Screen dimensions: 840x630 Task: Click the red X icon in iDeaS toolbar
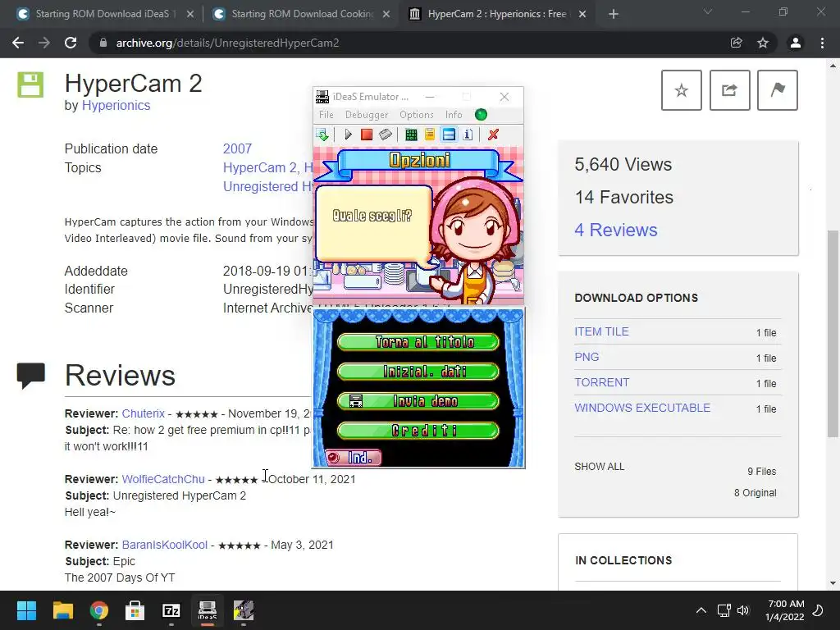(493, 135)
